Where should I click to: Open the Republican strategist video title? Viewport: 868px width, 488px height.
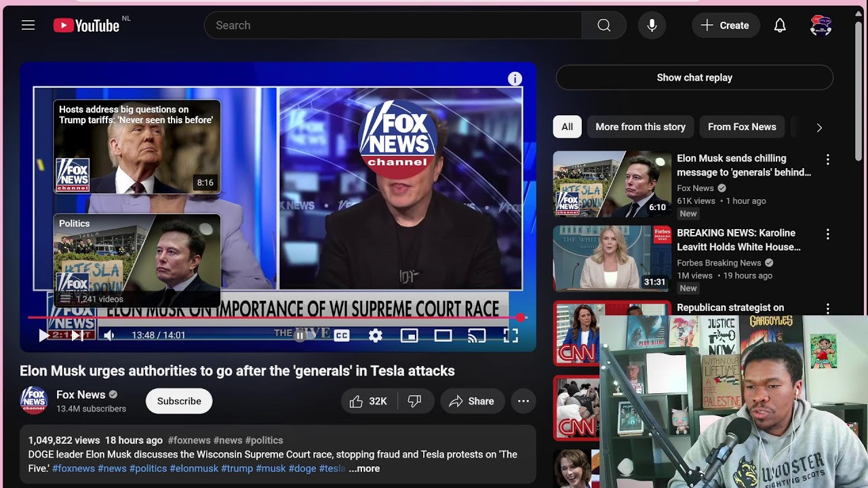(730, 308)
